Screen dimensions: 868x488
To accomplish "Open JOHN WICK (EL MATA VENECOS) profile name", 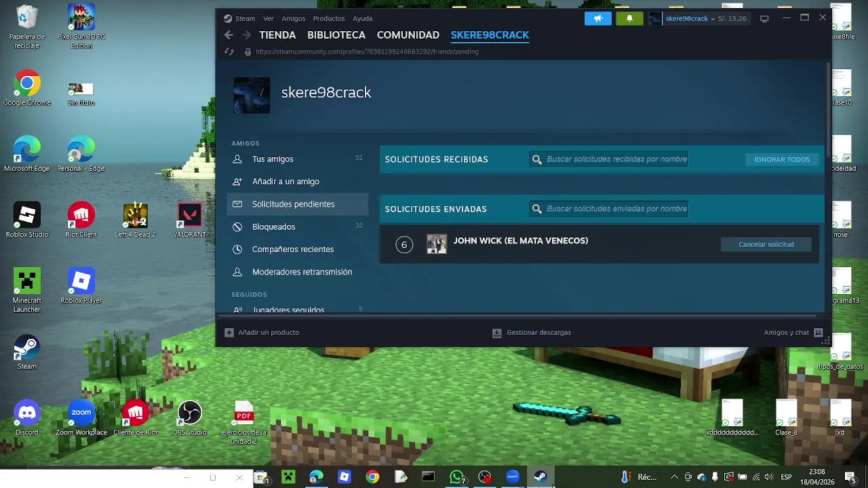I will tap(521, 241).
